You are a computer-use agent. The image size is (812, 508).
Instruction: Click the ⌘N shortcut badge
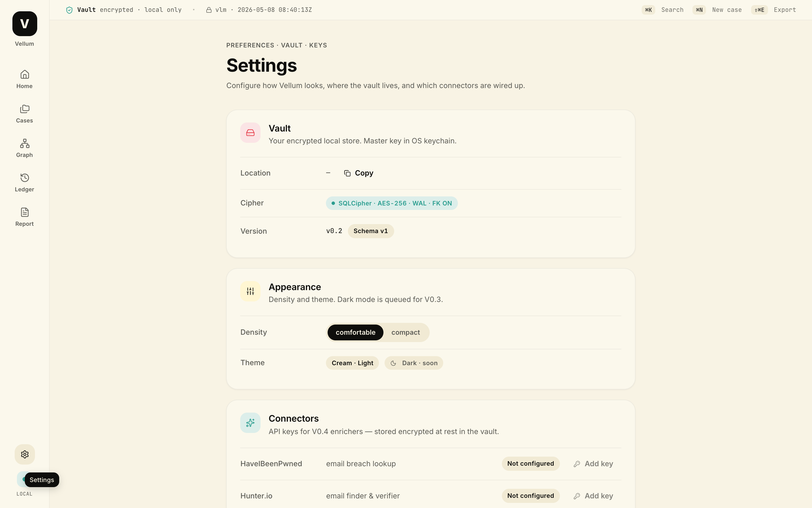pyautogui.click(x=699, y=10)
